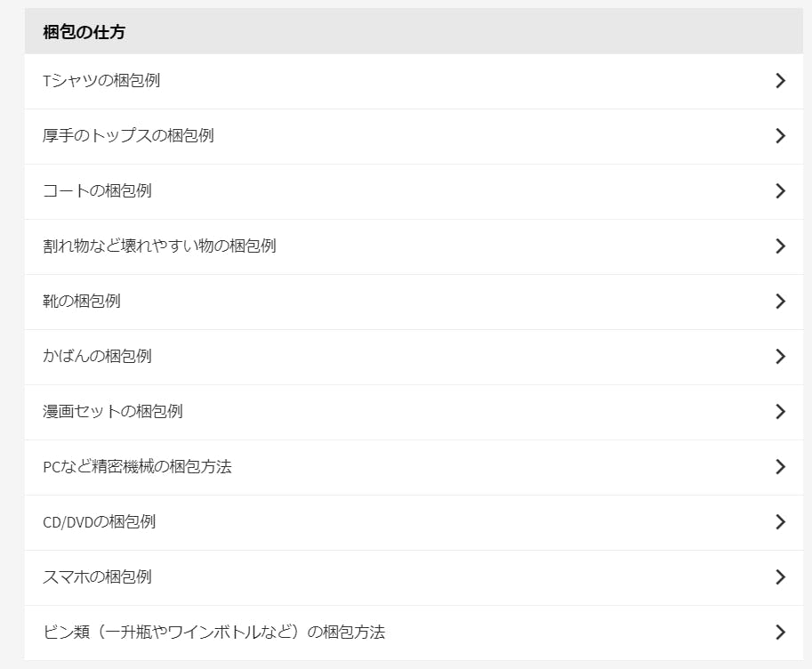Click the arrow icon next to かばんの梱包例

click(x=780, y=357)
